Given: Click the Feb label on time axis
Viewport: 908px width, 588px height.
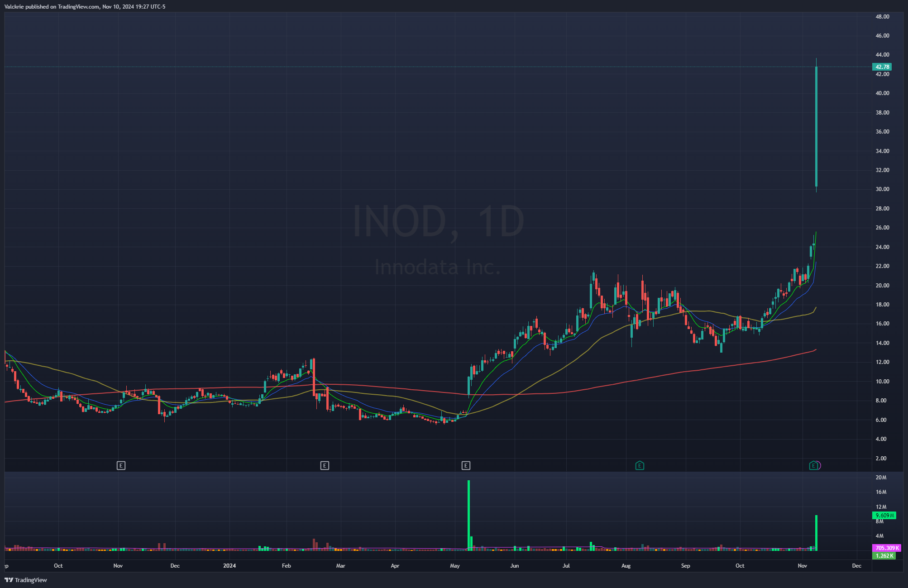Looking at the screenshot, I should tap(287, 566).
